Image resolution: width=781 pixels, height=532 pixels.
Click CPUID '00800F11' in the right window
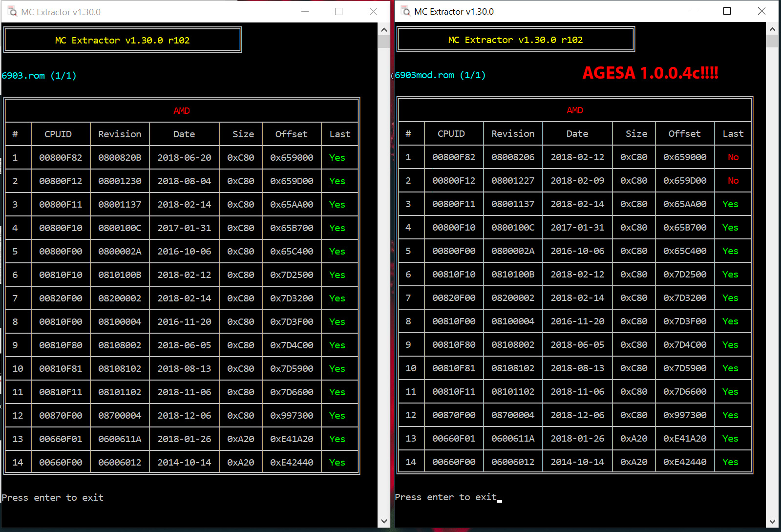click(454, 204)
